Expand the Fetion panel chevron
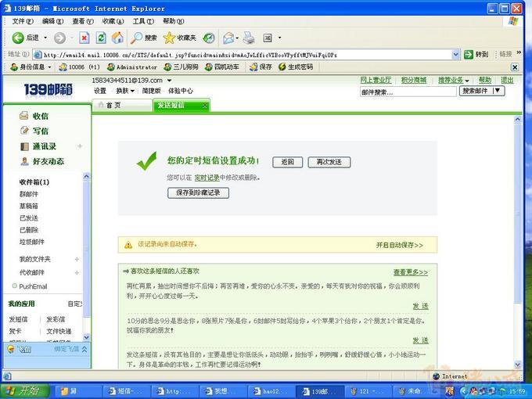Image resolution: width=532 pixels, height=399 pixels. click(84, 349)
